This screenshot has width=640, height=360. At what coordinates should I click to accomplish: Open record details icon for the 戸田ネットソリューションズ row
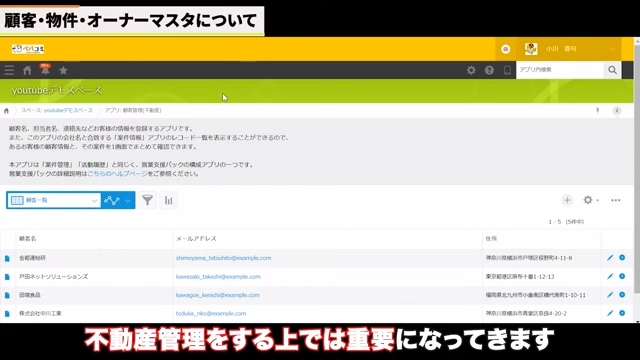(7, 277)
